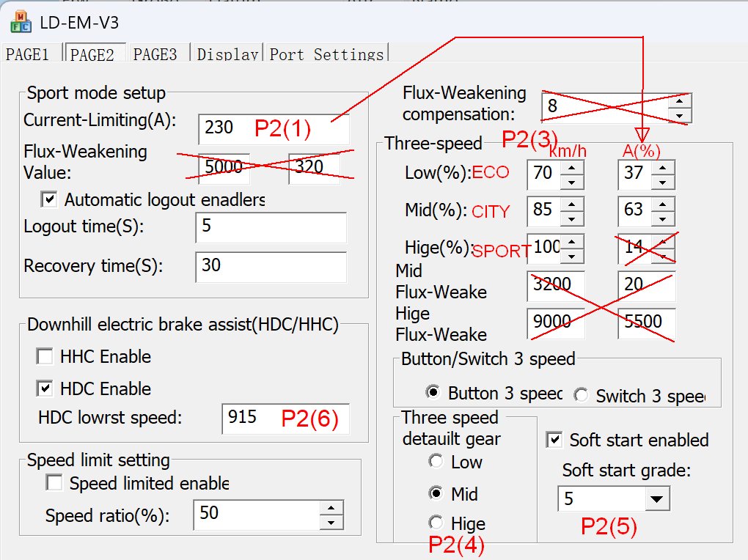
Task: Toggle Automatic logout enadlers checkbox
Action: coord(49,199)
